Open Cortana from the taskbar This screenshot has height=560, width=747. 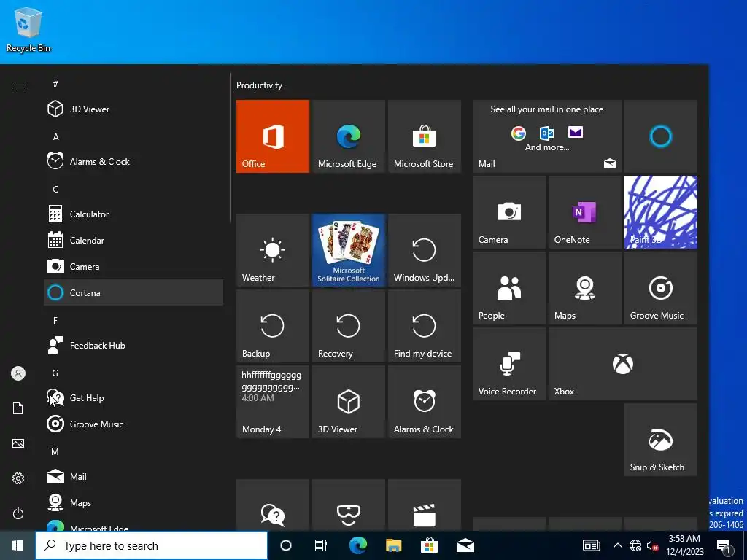click(x=286, y=545)
